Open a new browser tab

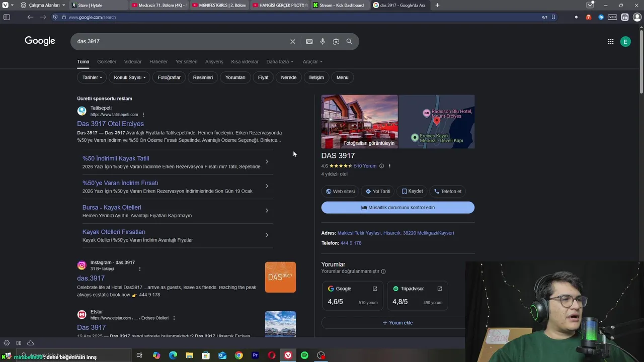(437, 5)
